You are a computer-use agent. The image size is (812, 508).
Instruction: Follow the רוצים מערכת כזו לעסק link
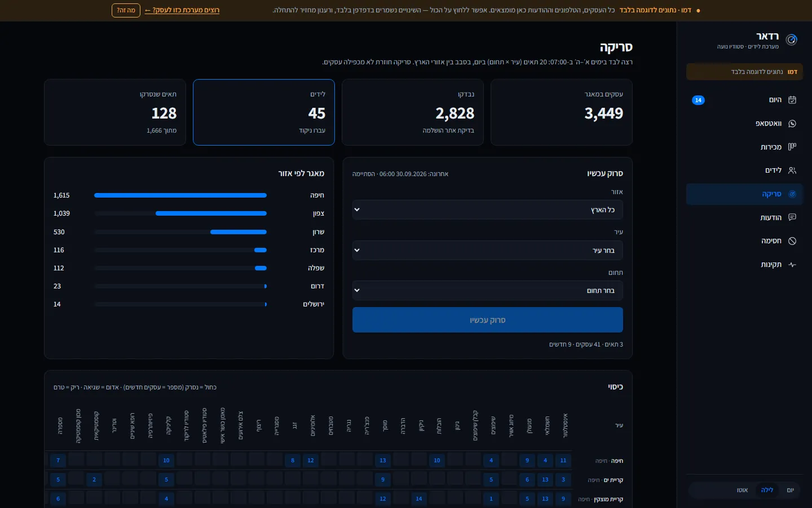click(x=182, y=10)
